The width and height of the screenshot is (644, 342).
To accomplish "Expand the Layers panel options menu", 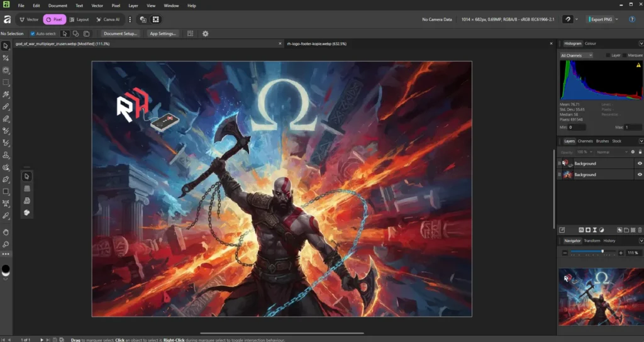I will [x=641, y=141].
